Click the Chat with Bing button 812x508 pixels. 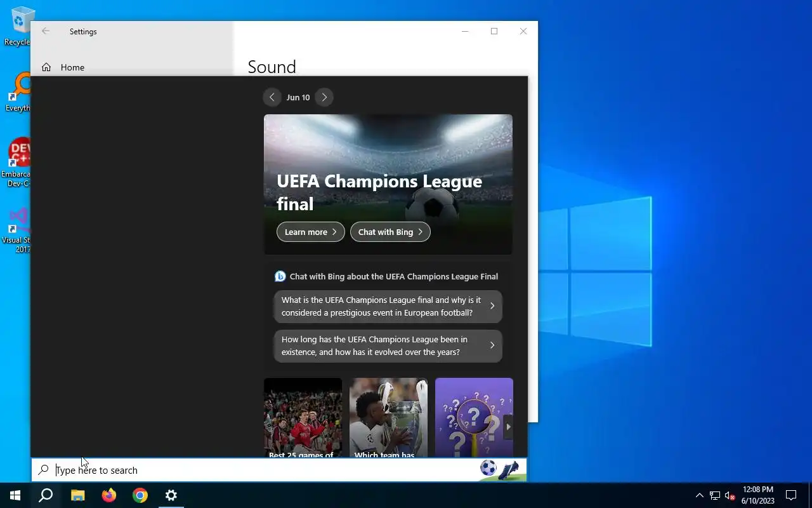pos(390,232)
